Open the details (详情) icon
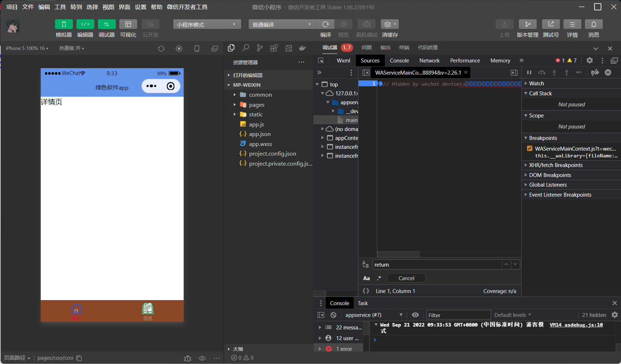Viewport: 621px width, 364px height. pyautogui.click(x=572, y=24)
